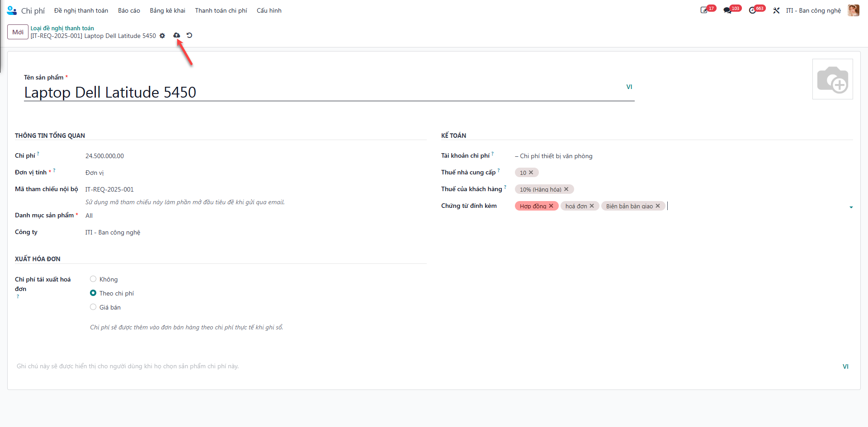The image size is (868, 427).
Task: Discard changes with the undo arrow icon
Action: pyautogui.click(x=189, y=35)
